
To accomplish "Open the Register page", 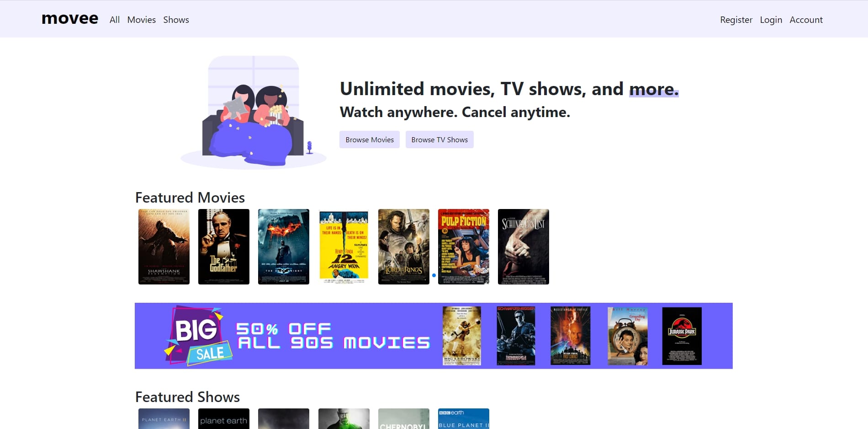I will pos(736,20).
